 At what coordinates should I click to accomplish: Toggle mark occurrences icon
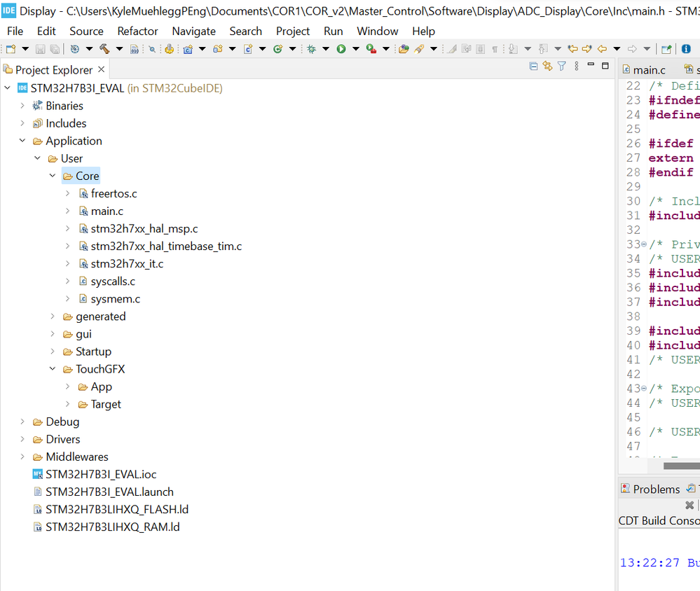coord(452,49)
